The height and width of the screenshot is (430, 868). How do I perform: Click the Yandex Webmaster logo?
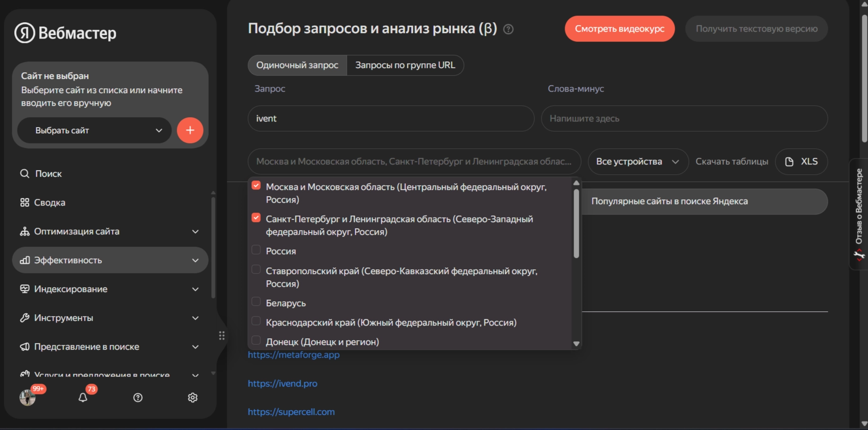65,33
